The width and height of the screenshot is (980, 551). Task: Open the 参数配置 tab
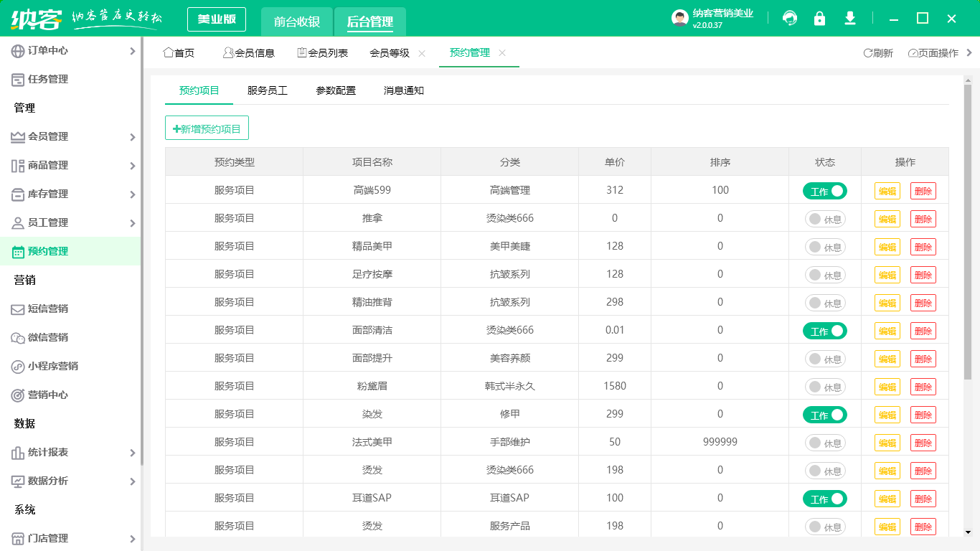coord(334,91)
